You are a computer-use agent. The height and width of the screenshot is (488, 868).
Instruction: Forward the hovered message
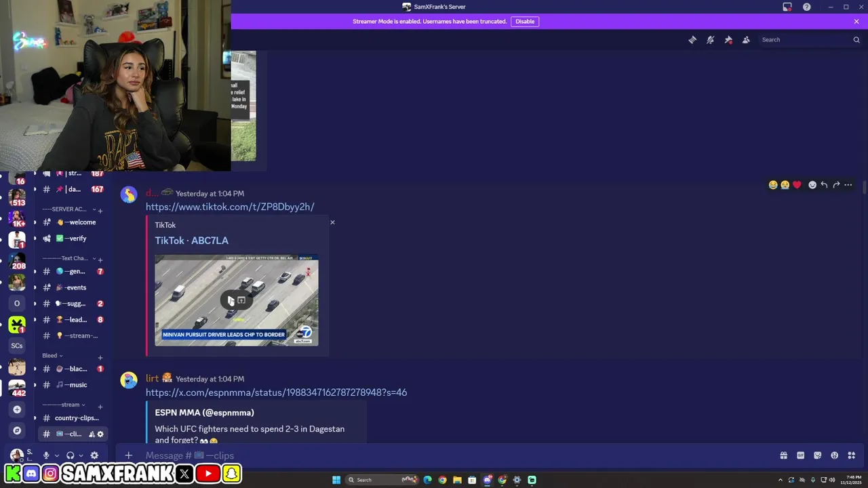(836, 185)
